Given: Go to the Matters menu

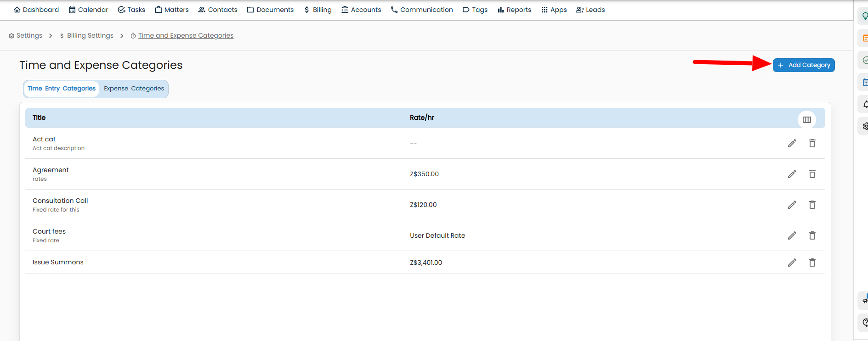Looking at the screenshot, I should point(172,10).
